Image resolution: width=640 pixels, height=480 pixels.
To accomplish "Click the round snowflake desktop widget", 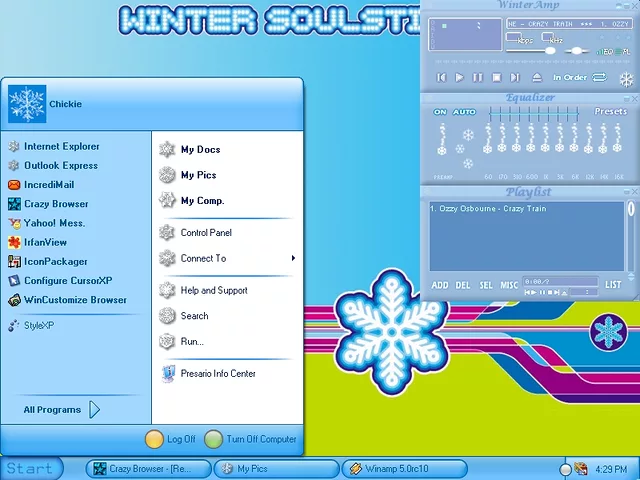I will click(x=608, y=331).
